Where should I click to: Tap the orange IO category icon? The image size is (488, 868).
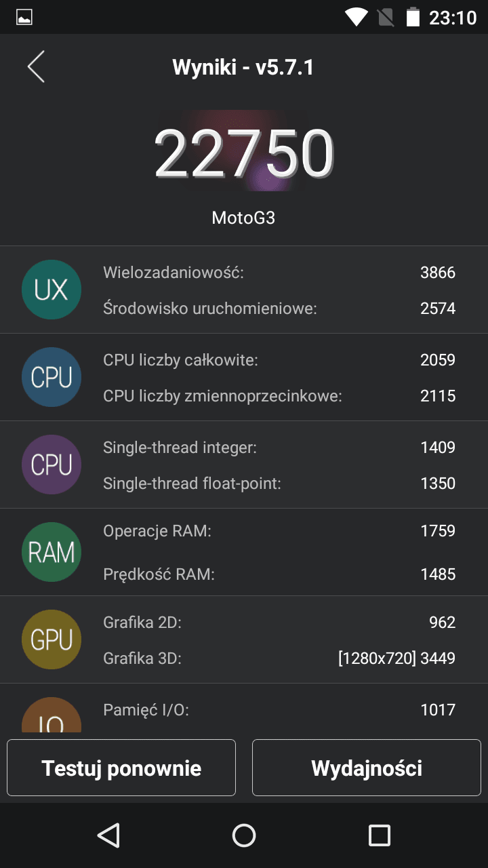click(52, 717)
